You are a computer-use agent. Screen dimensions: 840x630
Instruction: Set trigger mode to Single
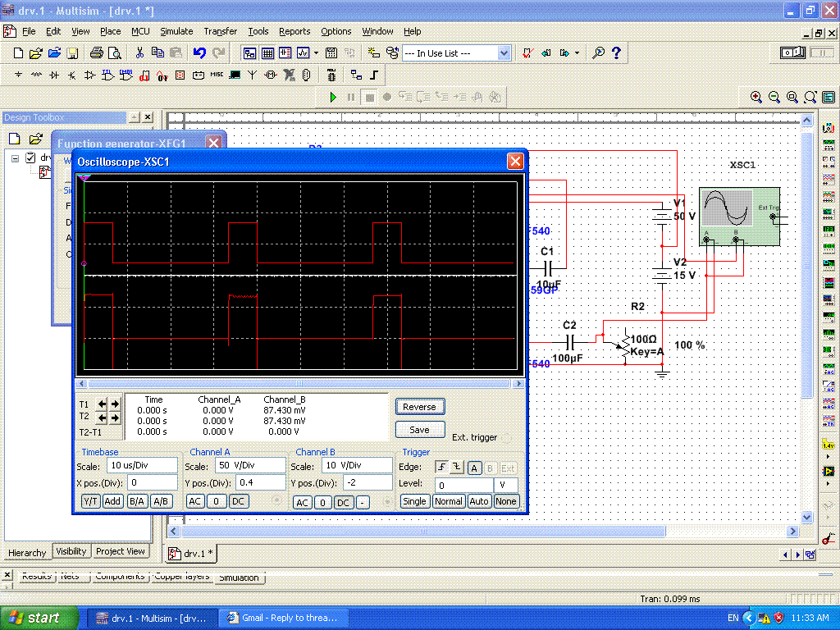point(414,501)
